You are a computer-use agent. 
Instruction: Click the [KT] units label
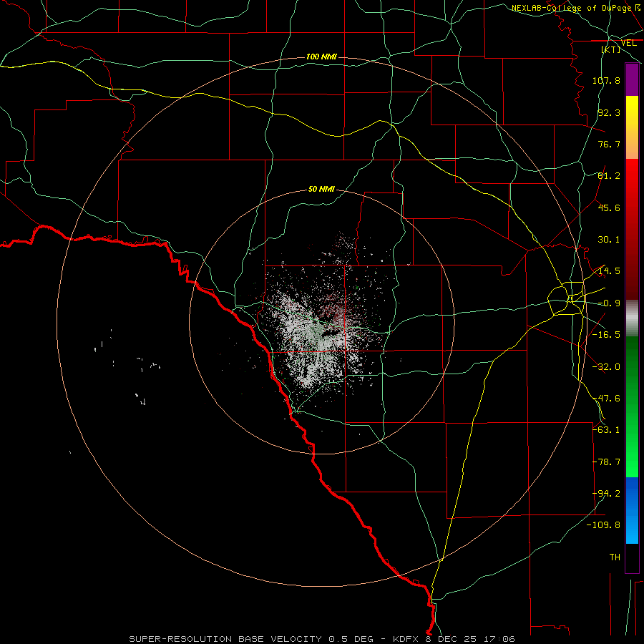611,49
